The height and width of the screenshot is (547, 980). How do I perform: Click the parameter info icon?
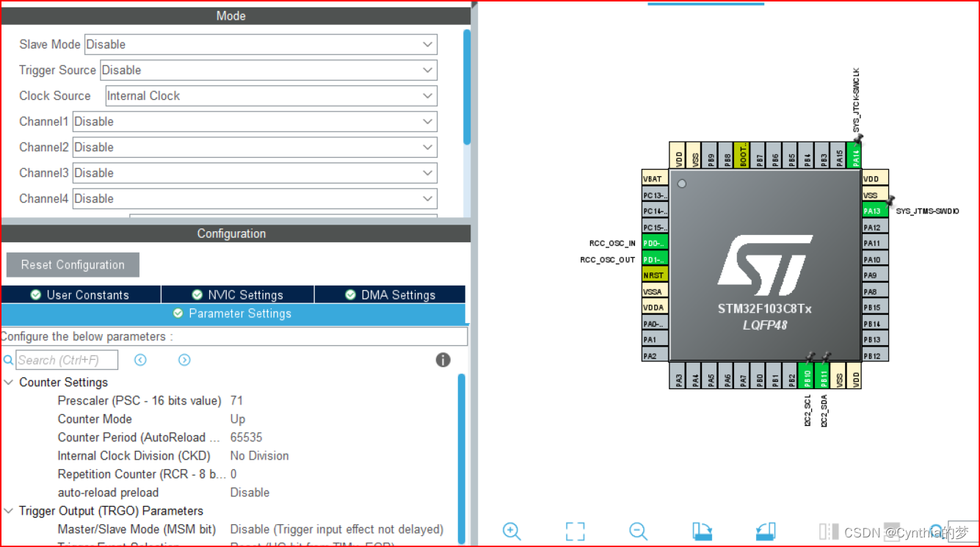click(442, 359)
